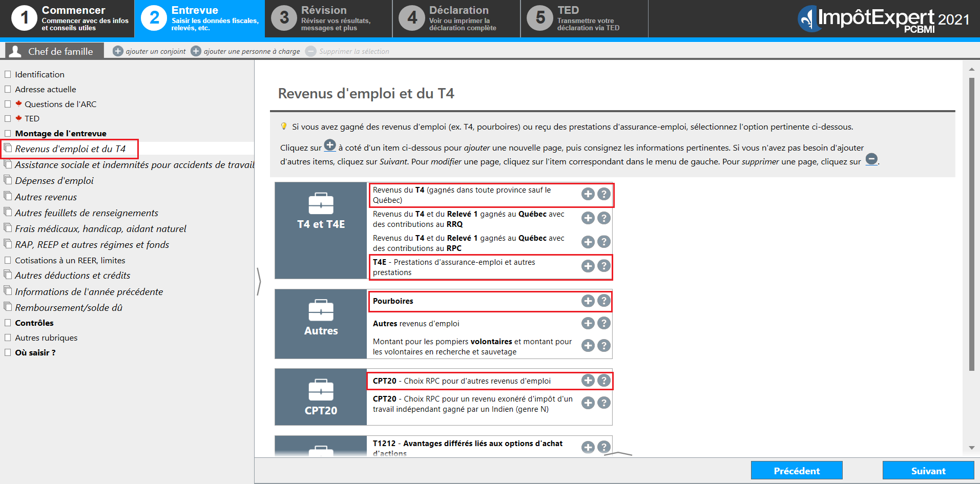Click the CPT20 briefcase tile
Viewport: 980px width, 484px height.
[x=321, y=397]
